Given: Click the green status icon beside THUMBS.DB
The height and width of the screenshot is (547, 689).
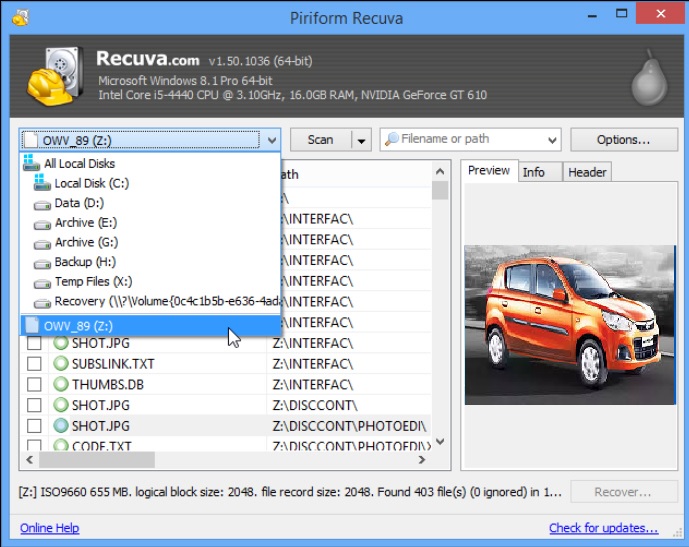Looking at the screenshot, I should click(x=61, y=385).
